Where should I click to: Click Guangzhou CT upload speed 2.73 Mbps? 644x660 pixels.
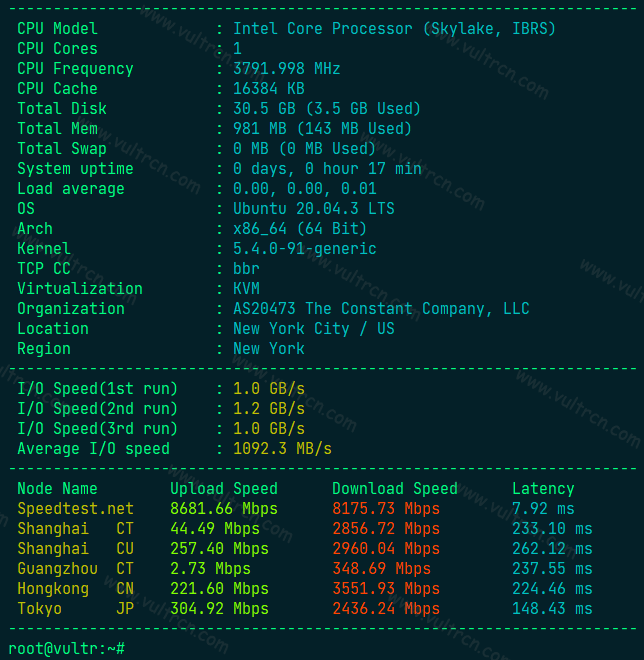[x=210, y=569]
